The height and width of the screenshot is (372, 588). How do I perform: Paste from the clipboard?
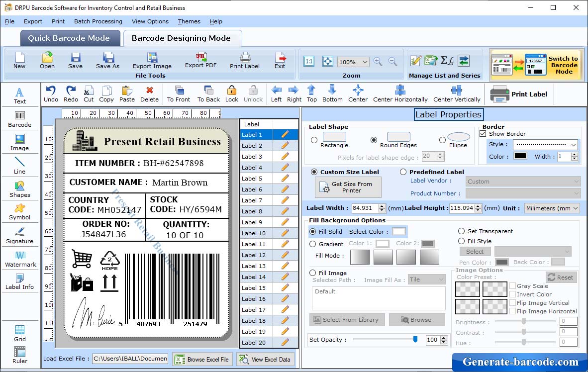click(x=127, y=94)
